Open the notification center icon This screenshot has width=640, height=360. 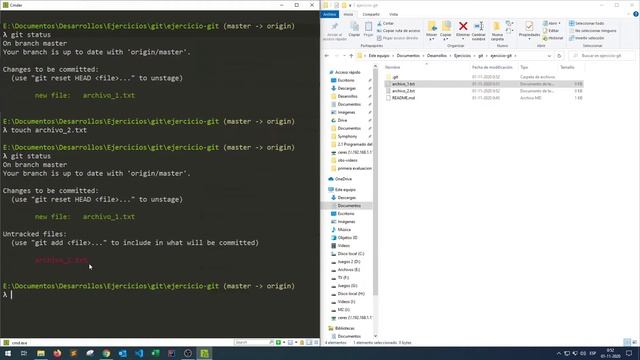coord(629,353)
